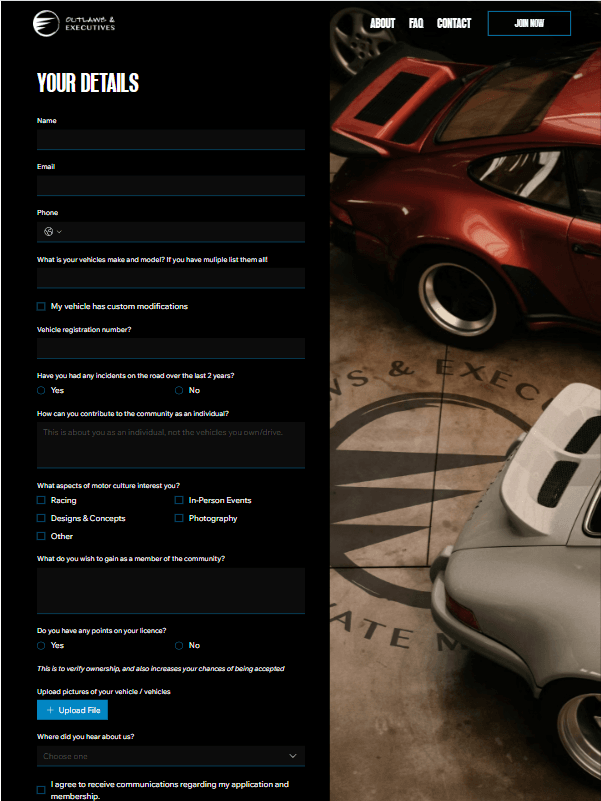Click the Upload File button
Screen dimensions: 601x801
[x=72, y=710]
